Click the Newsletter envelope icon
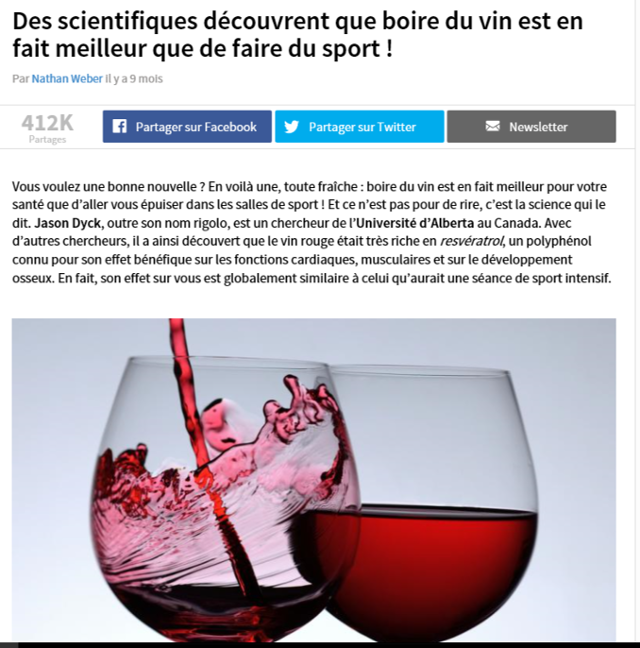 click(x=492, y=126)
